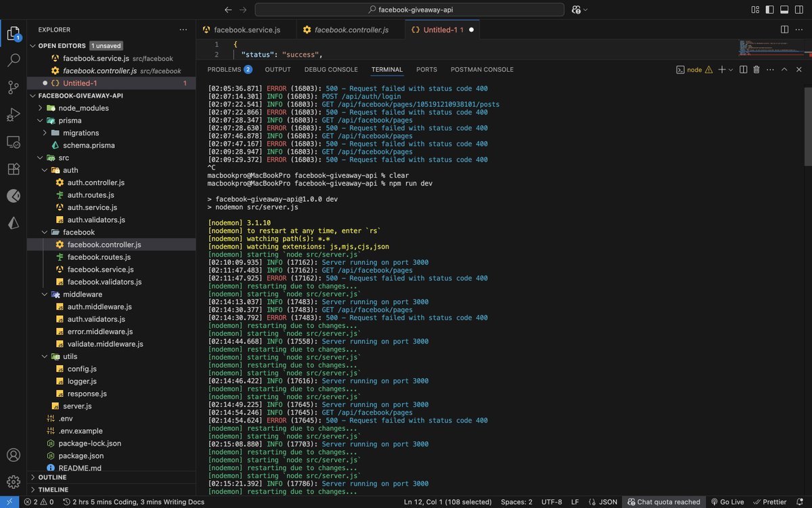Open the Postman icon in activity bar
The height and width of the screenshot is (508, 812).
tap(13, 196)
